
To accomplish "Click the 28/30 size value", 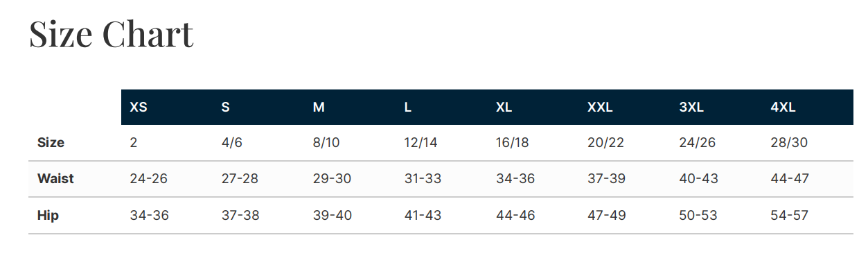I will (x=789, y=143).
